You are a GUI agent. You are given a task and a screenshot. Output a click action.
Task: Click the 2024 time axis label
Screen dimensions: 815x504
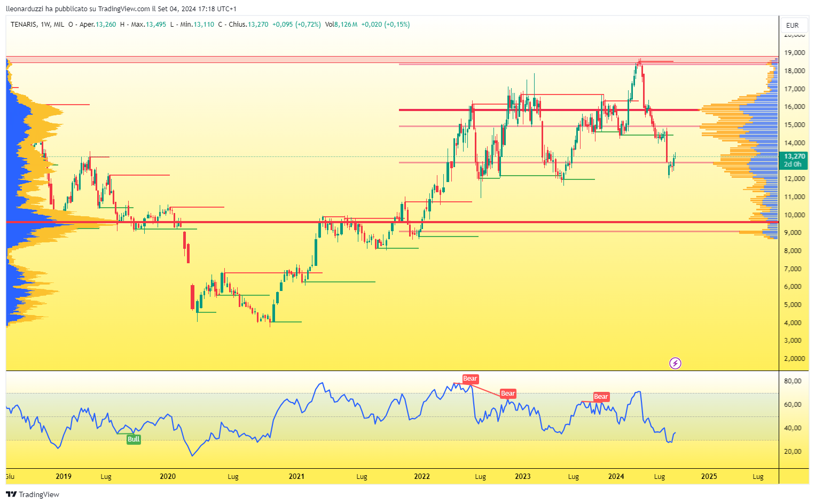tap(616, 477)
